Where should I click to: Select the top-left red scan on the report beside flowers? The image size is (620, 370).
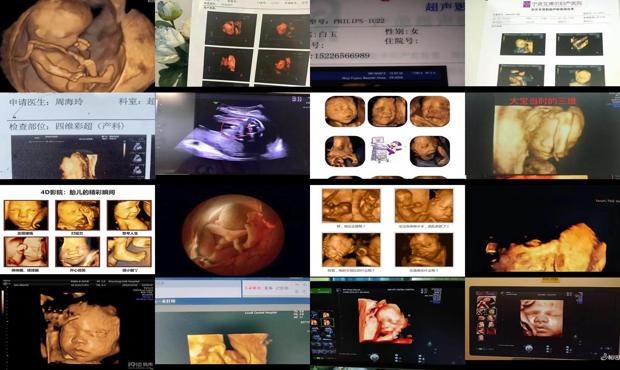tap(229, 28)
